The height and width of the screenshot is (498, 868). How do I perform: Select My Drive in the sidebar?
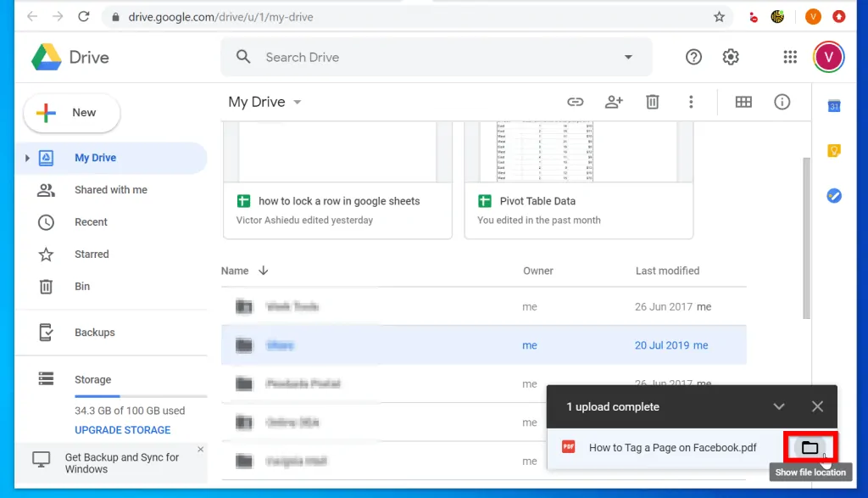click(111, 158)
